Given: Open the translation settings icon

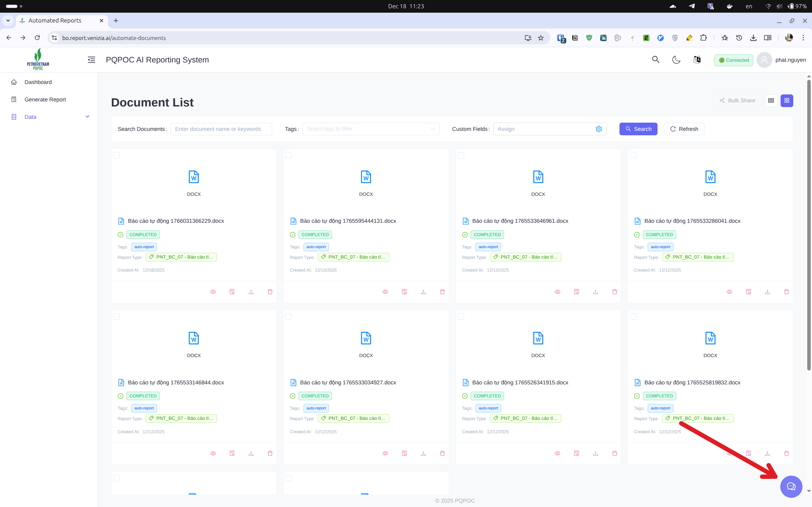Looking at the screenshot, I should point(697,60).
